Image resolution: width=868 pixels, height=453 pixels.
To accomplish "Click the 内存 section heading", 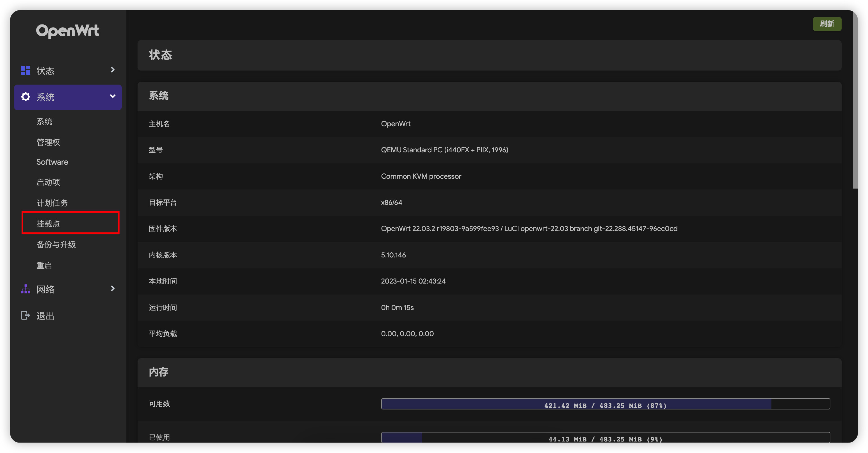I will coord(158,372).
